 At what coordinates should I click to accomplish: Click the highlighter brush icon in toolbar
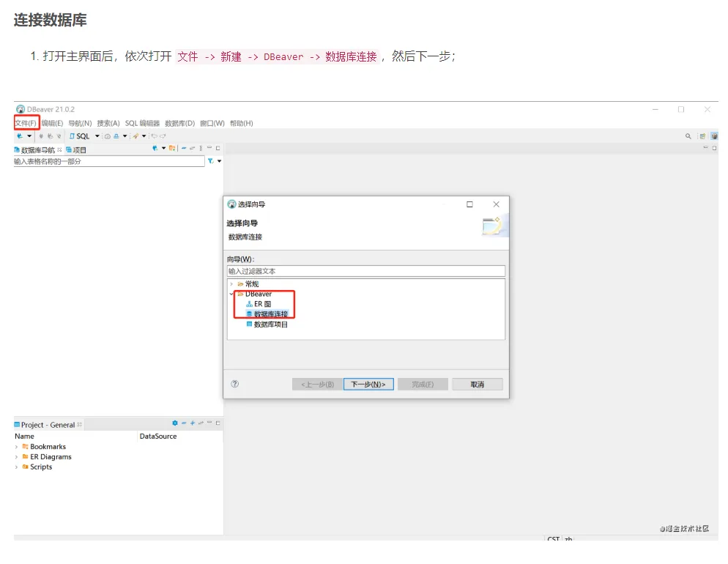[135, 136]
